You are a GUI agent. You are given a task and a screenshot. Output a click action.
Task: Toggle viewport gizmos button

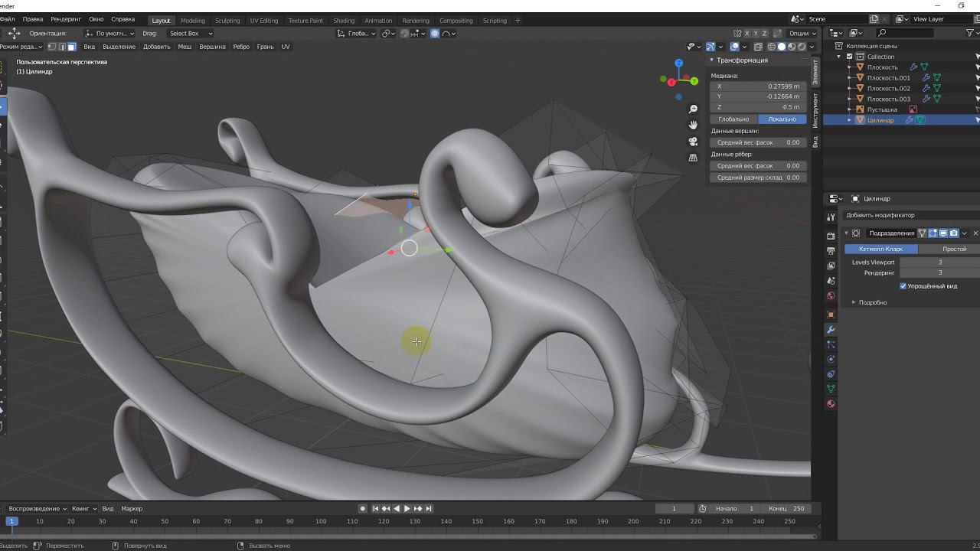pos(710,47)
